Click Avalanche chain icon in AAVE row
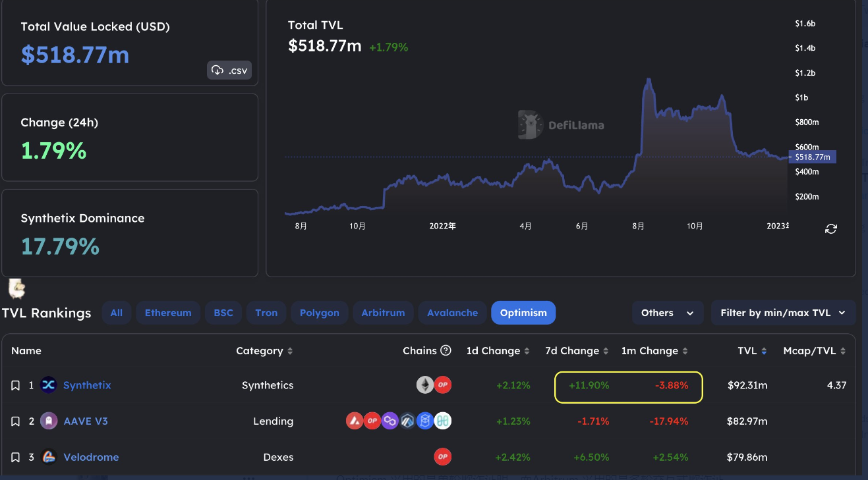868x480 pixels. pos(355,421)
